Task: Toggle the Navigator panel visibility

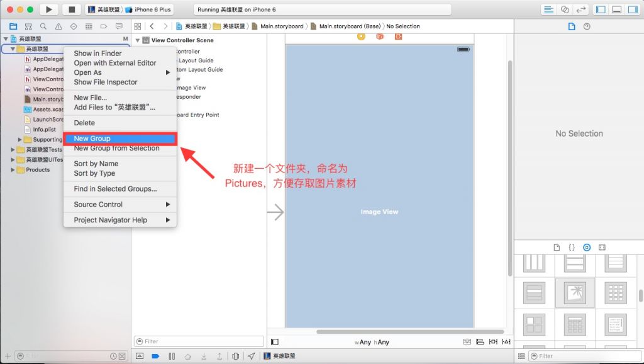Action: pos(601,9)
